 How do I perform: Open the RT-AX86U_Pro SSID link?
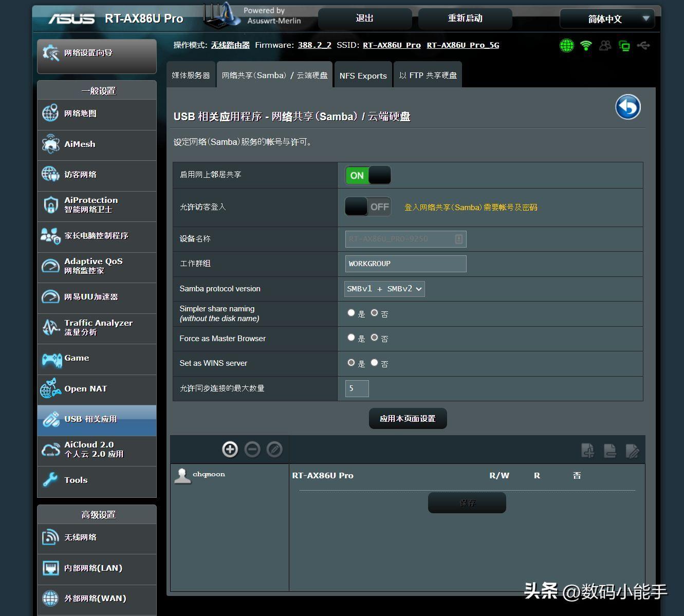(x=392, y=45)
